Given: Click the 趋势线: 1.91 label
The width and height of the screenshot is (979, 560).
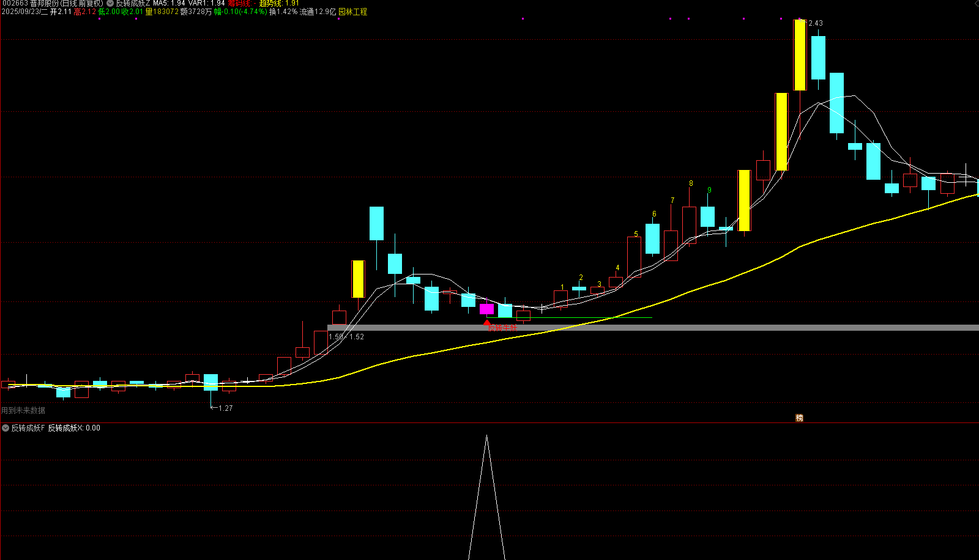Looking at the screenshot, I should [x=279, y=3].
